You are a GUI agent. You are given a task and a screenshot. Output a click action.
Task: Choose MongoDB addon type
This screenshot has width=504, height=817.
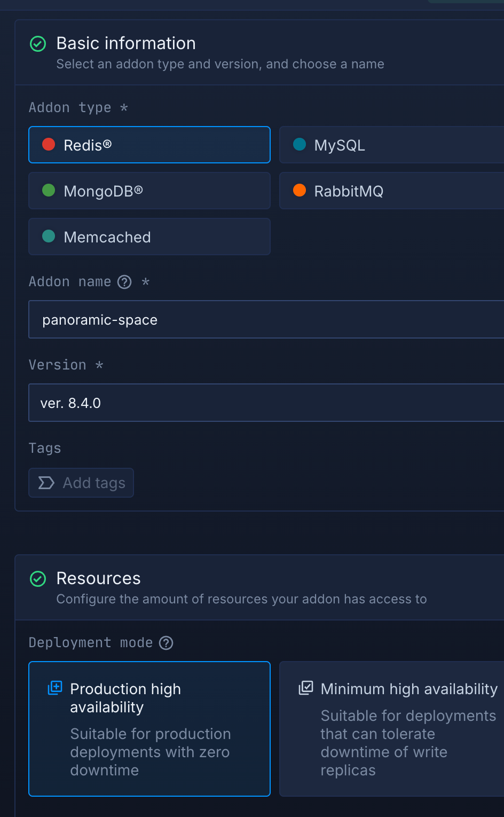(x=149, y=191)
